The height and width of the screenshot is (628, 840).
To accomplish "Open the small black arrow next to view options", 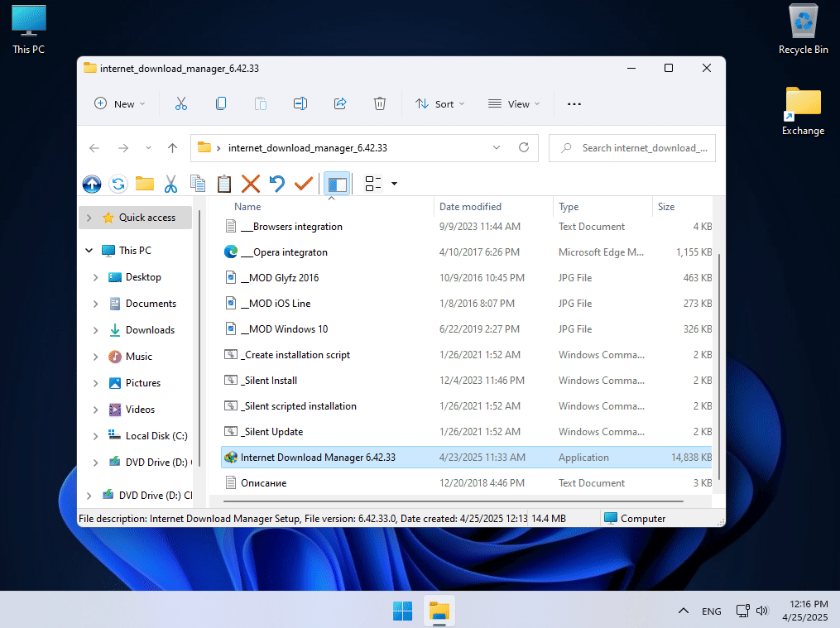I will 394,184.
